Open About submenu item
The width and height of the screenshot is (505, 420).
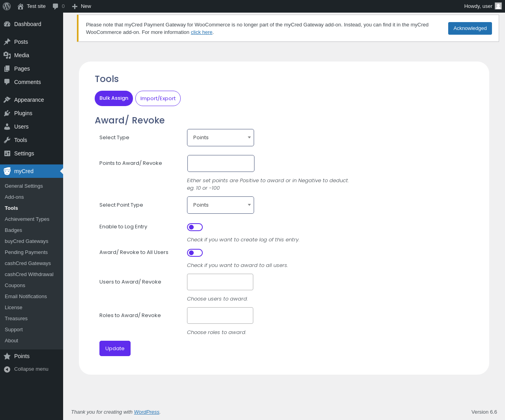point(11,341)
